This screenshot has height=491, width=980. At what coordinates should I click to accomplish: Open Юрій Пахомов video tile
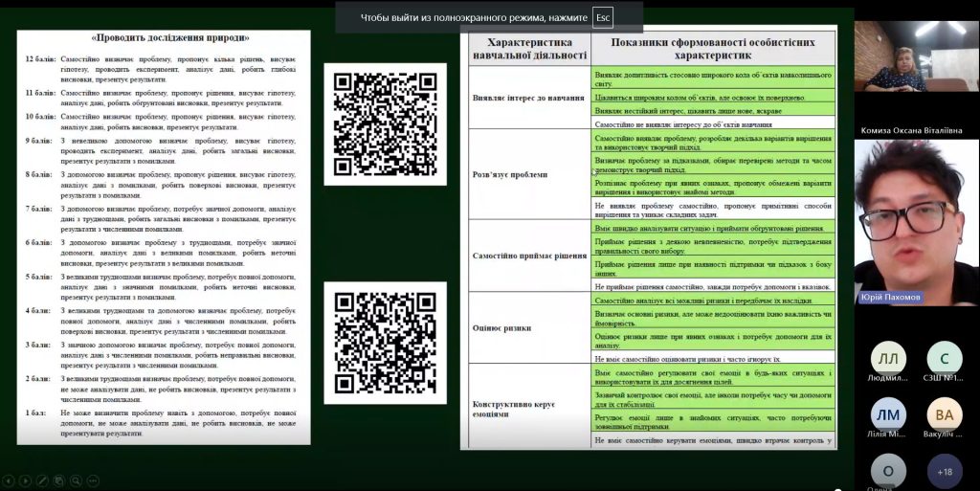pyautogui.click(x=916, y=222)
